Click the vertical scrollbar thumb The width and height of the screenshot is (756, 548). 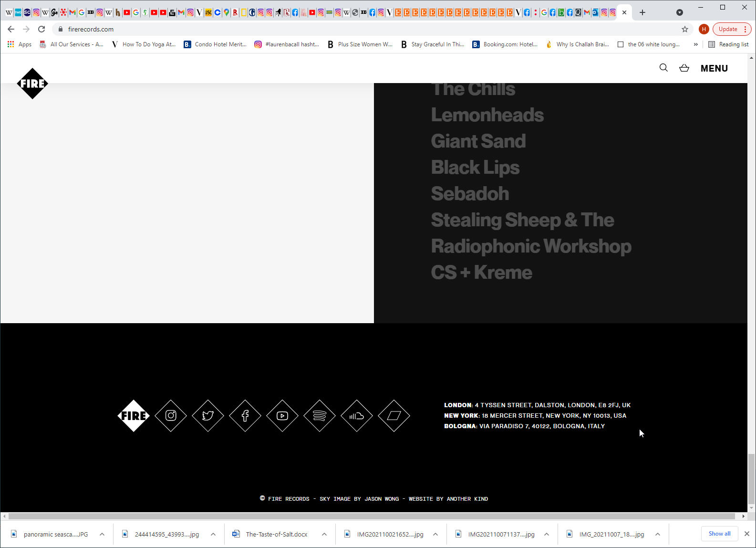[x=752, y=479]
